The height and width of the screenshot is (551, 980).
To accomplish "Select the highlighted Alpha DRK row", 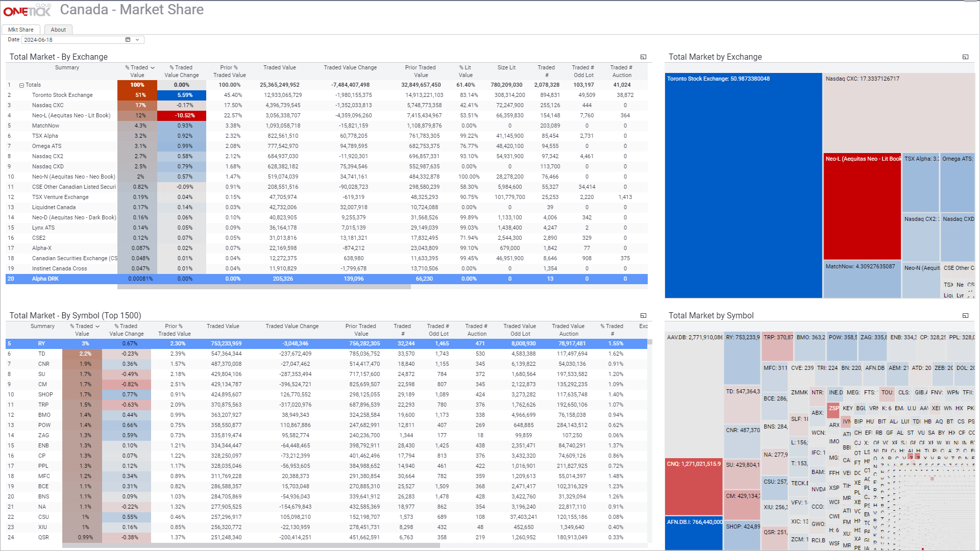I will [x=327, y=279].
